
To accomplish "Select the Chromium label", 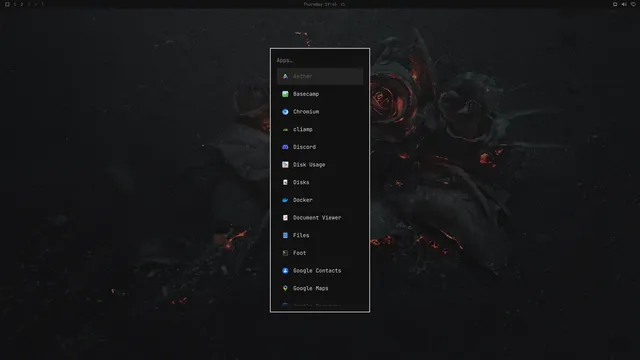I will pyautogui.click(x=306, y=112).
